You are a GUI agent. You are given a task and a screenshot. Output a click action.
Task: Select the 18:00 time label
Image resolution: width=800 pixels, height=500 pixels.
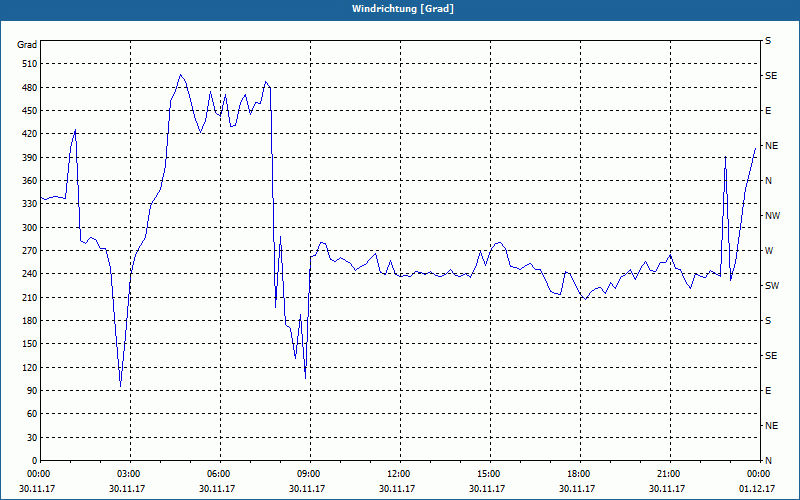pyautogui.click(x=577, y=473)
